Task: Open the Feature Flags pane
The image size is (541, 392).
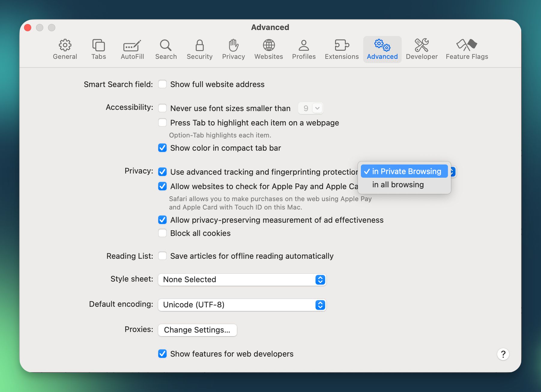Action: click(x=467, y=49)
